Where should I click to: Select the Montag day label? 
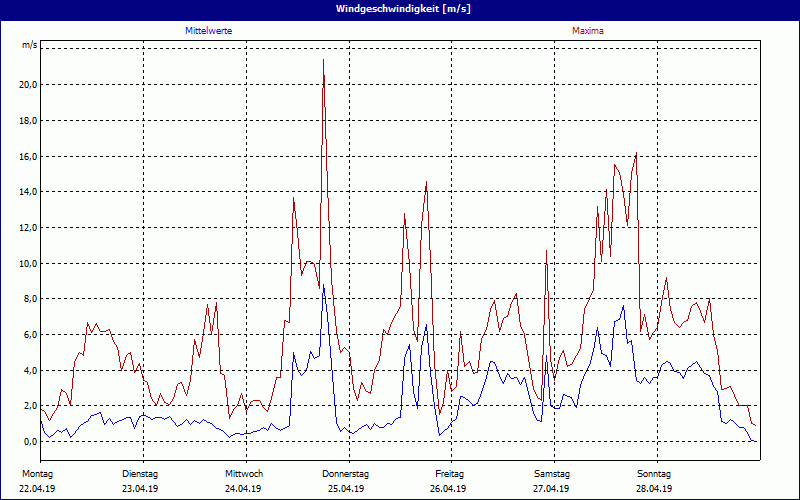[x=37, y=473]
